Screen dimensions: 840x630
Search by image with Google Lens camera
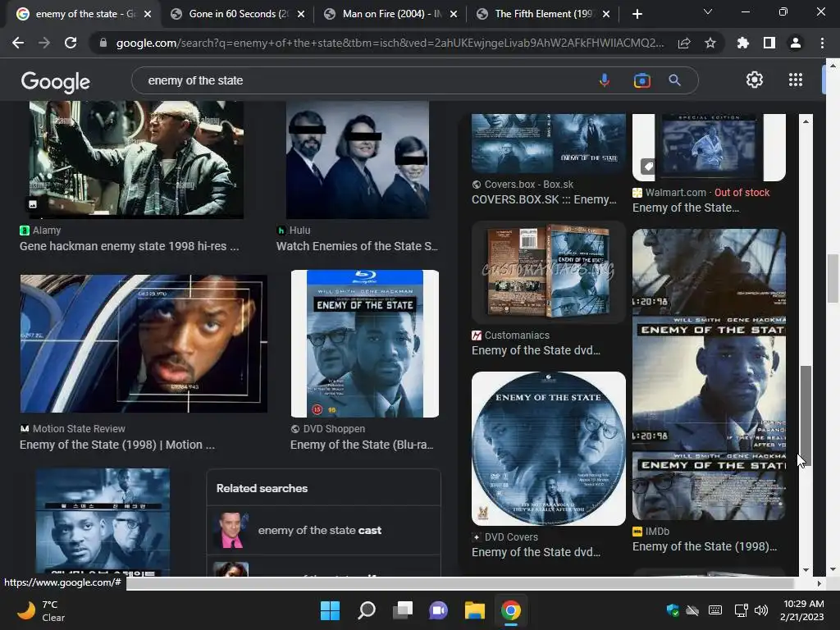tap(641, 80)
